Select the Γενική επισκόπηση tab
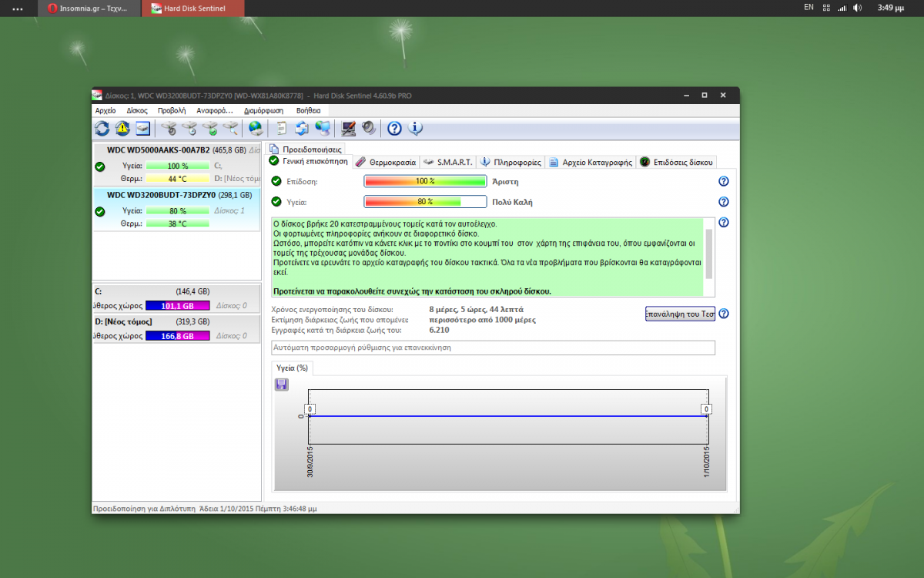This screenshot has width=924, height=578. (309, 162)
